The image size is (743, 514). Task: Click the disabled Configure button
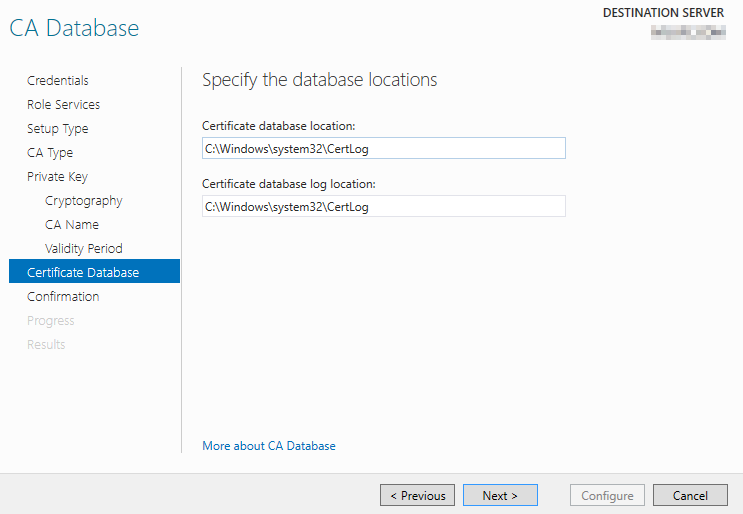607,495
